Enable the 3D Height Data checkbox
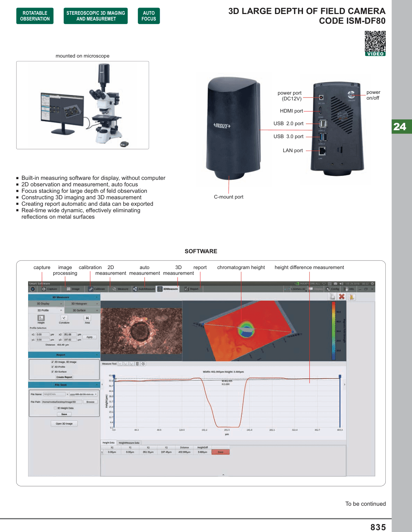 click(x=55, y=408)
